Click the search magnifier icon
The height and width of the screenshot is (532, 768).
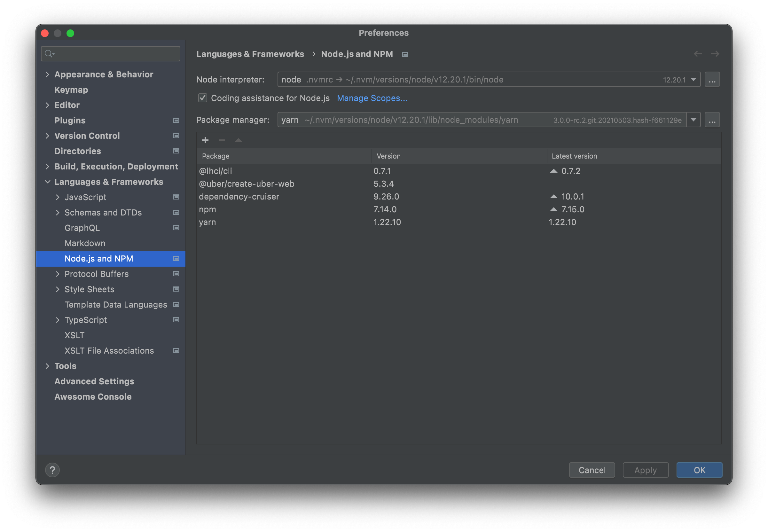tap(49, 53)
